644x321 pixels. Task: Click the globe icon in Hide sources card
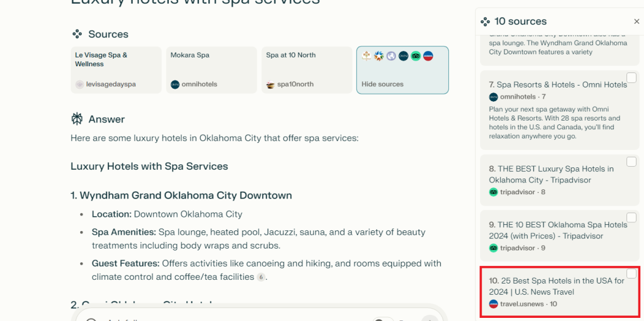[x=391, y=56]
